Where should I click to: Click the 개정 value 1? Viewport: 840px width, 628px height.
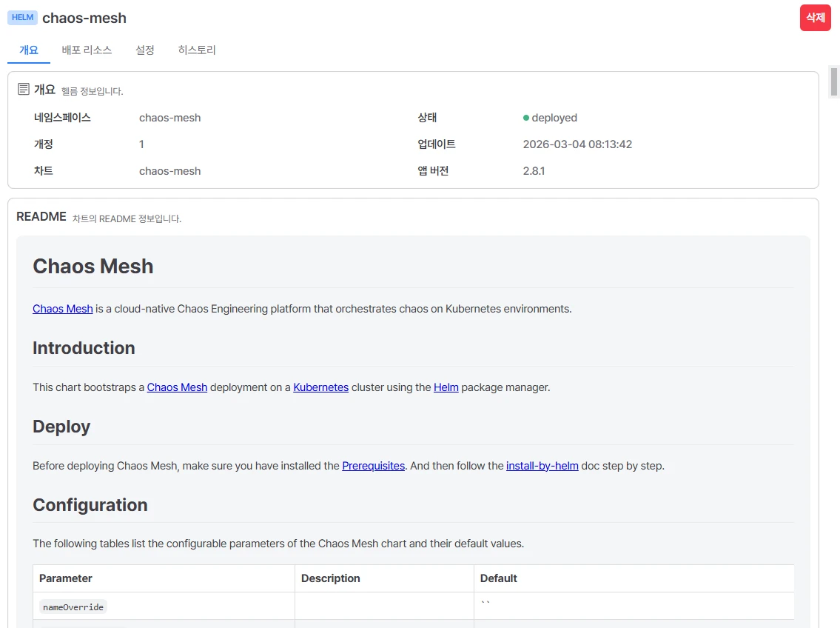pyautogui.click(x=141, y=144)
